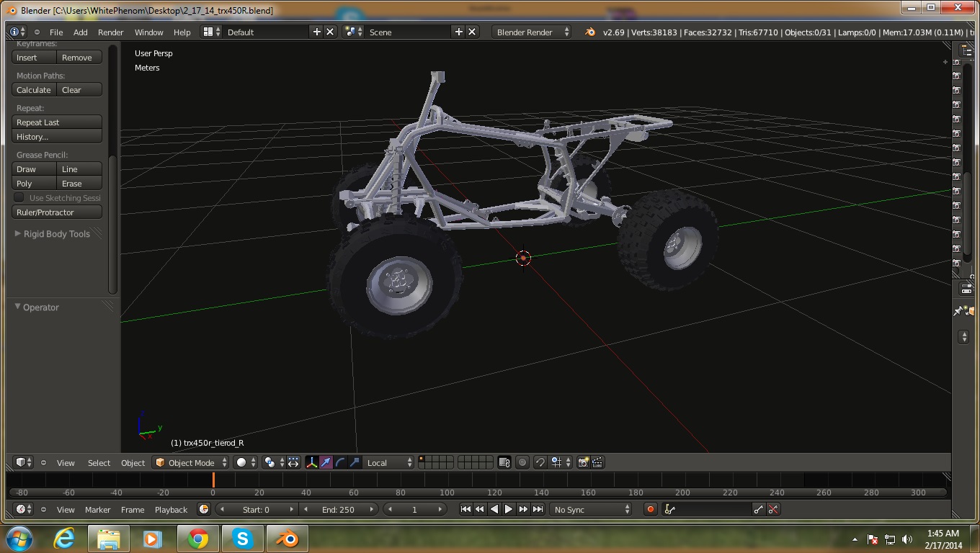Open the Object Mode dropdown
Screen dimensions: 980x553
(x=191, y=462)
